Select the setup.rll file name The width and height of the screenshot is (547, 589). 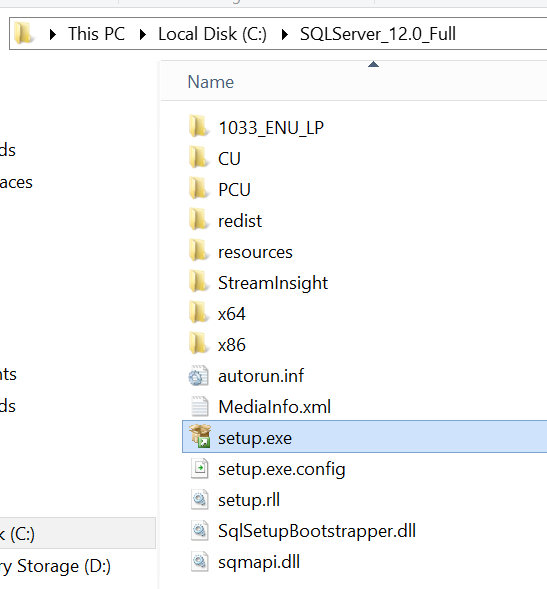point(249,500)
